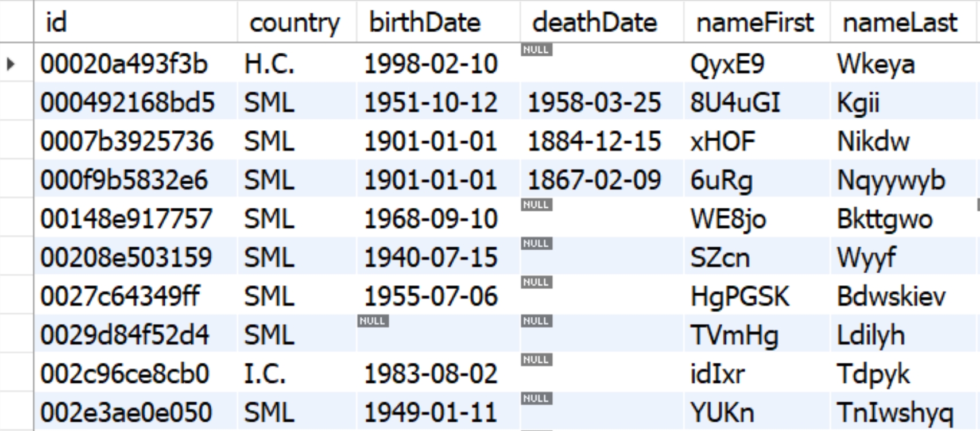980x431 pixels.
Task: Sort by the "country" column header
Action: coord(294,22)
